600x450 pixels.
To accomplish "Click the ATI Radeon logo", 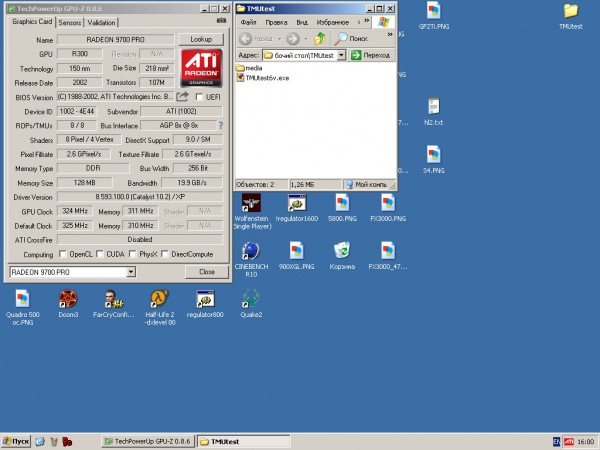I will 201,68.
